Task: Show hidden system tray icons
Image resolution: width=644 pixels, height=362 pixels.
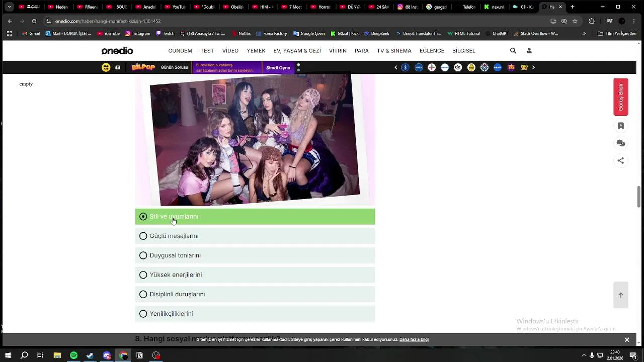Action: 584,355
